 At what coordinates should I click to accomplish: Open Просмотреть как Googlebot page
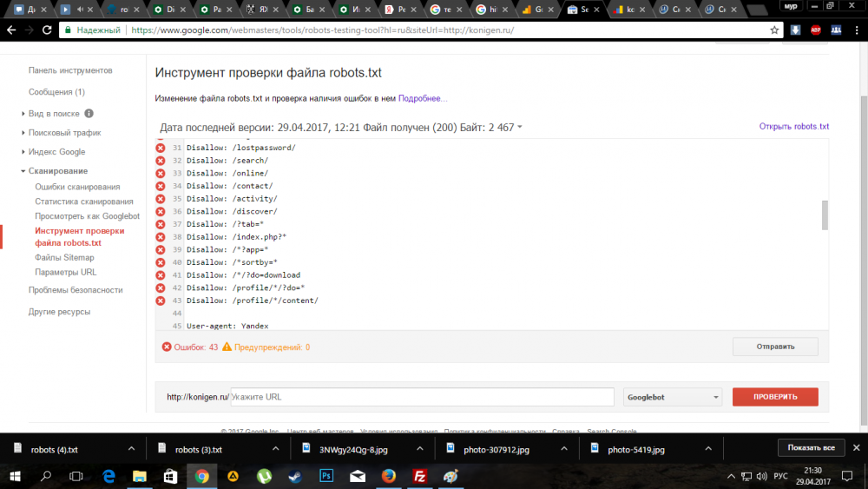[x=88, y=216]
